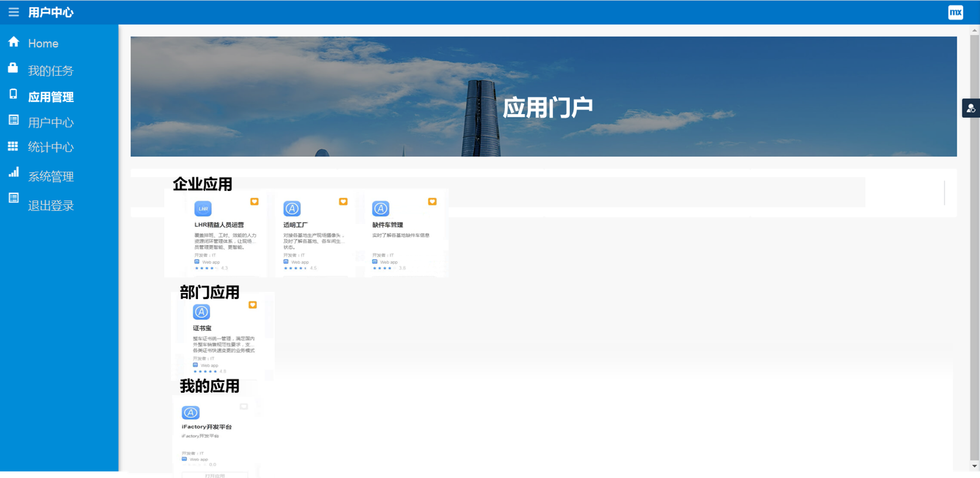The width and height of the screenshot is (980, 478).
Task: Click the 退出登录 list icon
Action: [14, 198]
